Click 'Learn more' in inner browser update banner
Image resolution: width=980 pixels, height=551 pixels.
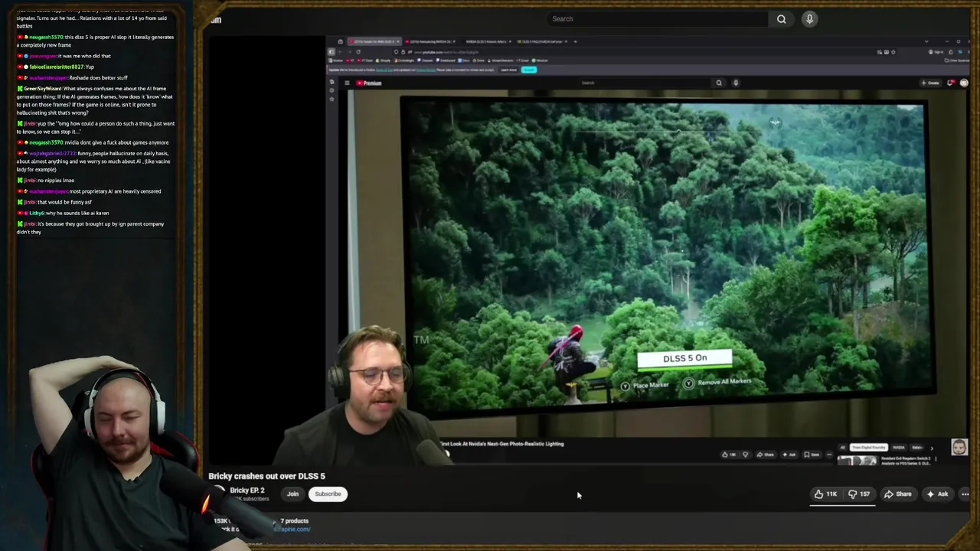(x=508, y=70)
